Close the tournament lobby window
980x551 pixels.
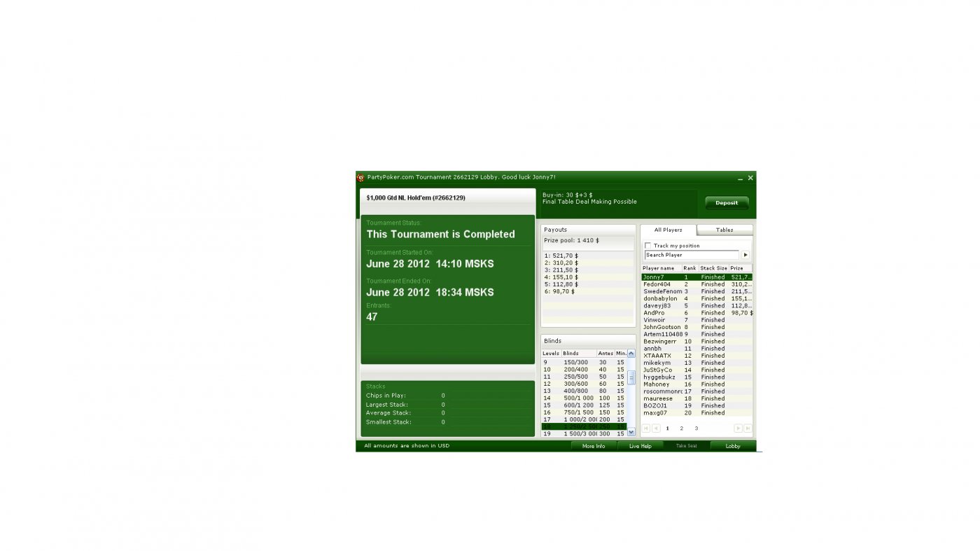[x=750, y=179]
